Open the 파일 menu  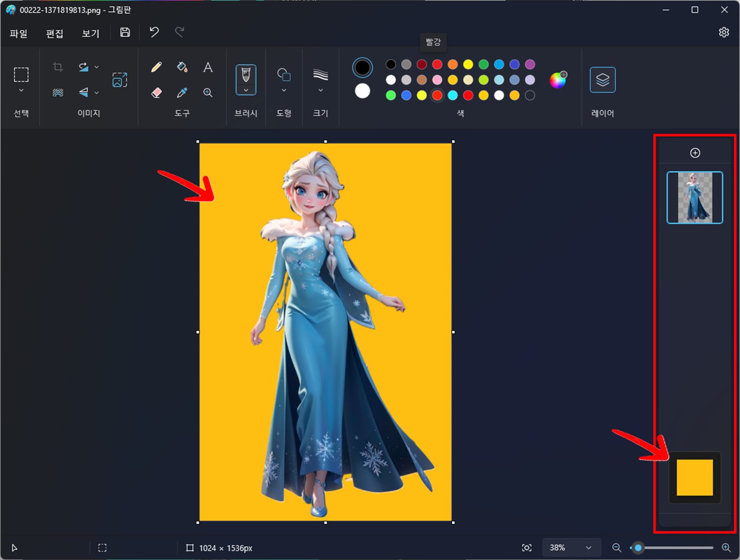tap(18, 33)
